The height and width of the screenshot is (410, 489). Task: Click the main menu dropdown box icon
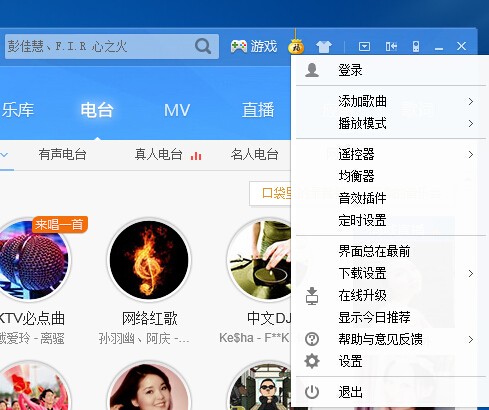(364, 46)
